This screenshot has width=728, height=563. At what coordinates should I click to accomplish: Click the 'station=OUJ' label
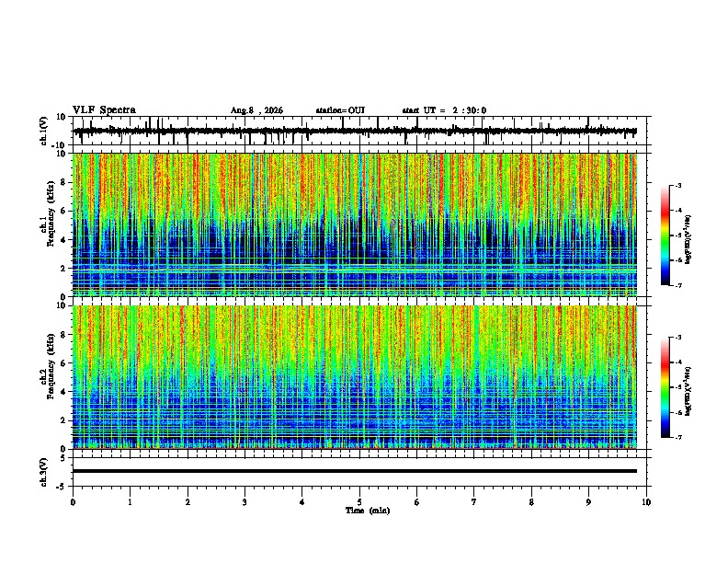click(340, 110)
